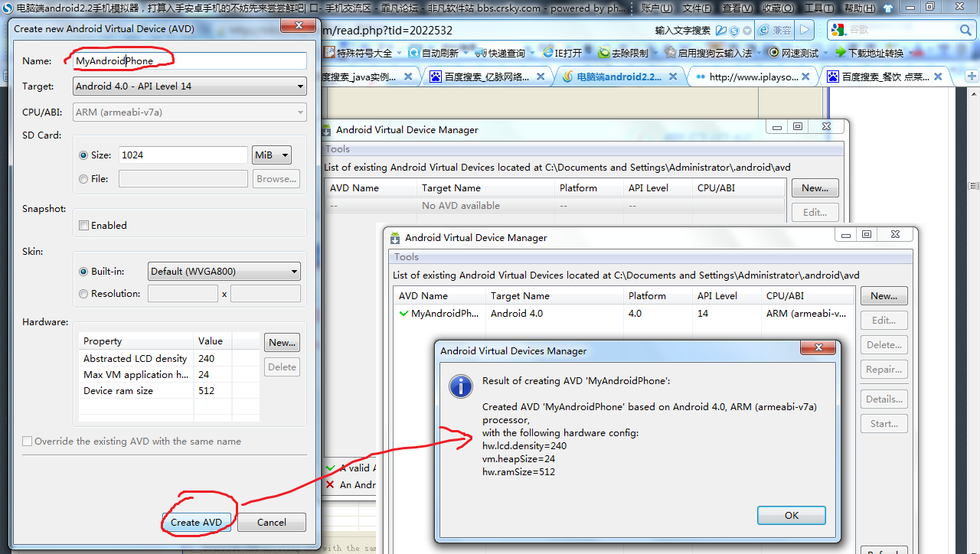Screen dimensions: 980x554
Task: Click the Google search engine icon
Action: (838, 30)
